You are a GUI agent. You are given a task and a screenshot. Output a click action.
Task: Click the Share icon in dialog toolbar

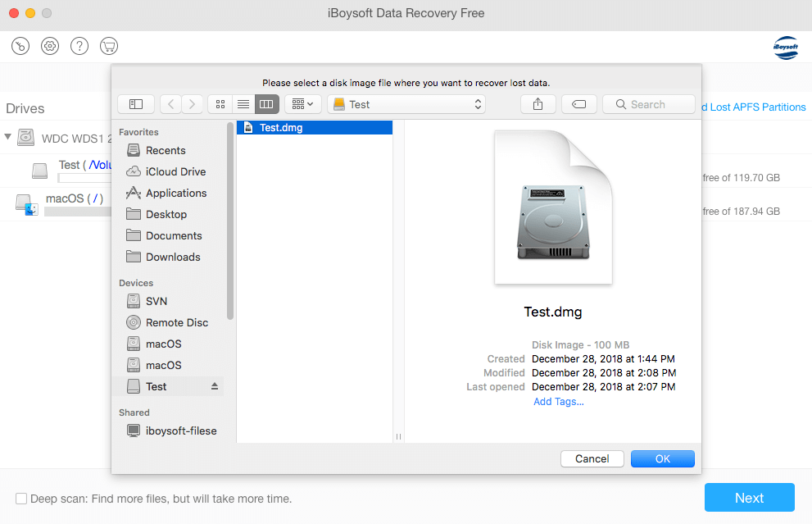[x=538, y=104]
